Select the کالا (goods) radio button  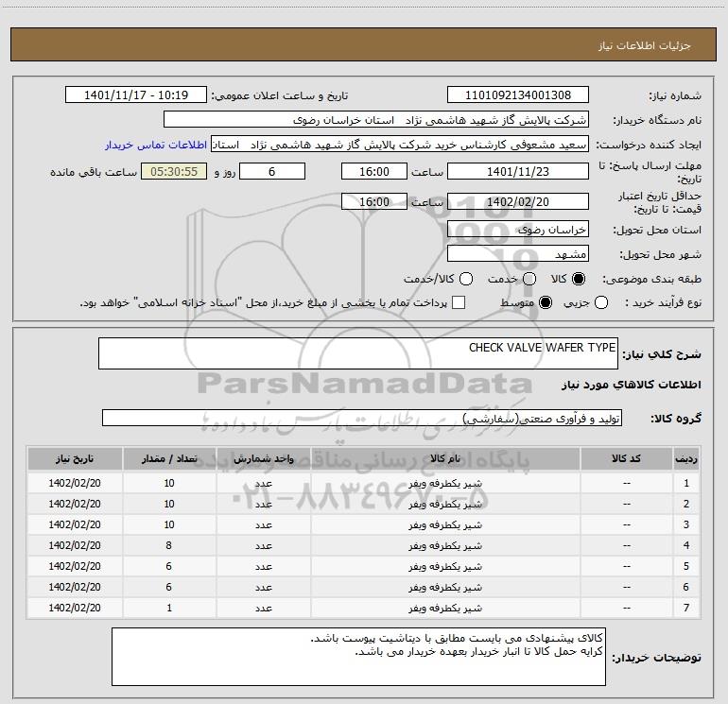[579, 279]
